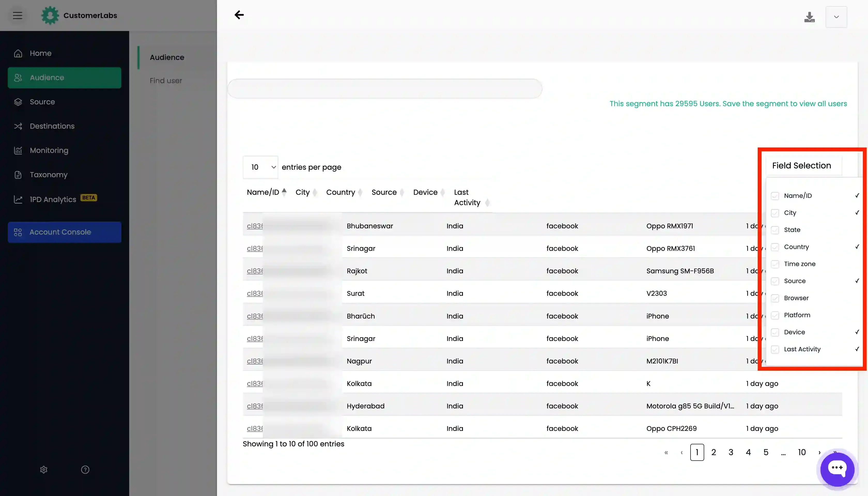Enable the State field checkbox
The image size is (868, 496).
point(775,230)
